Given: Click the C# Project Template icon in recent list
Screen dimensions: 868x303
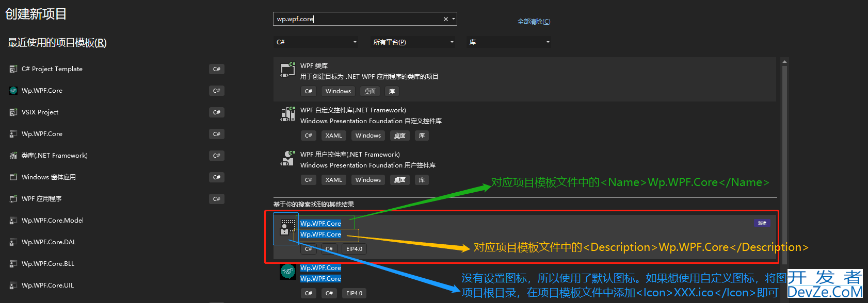Looking at the screenshot, I should [13, 69].
